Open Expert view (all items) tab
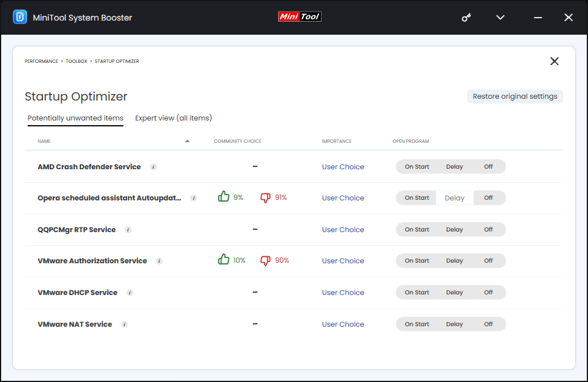This screenshot has width=588, height=382. tap(173, 118)
